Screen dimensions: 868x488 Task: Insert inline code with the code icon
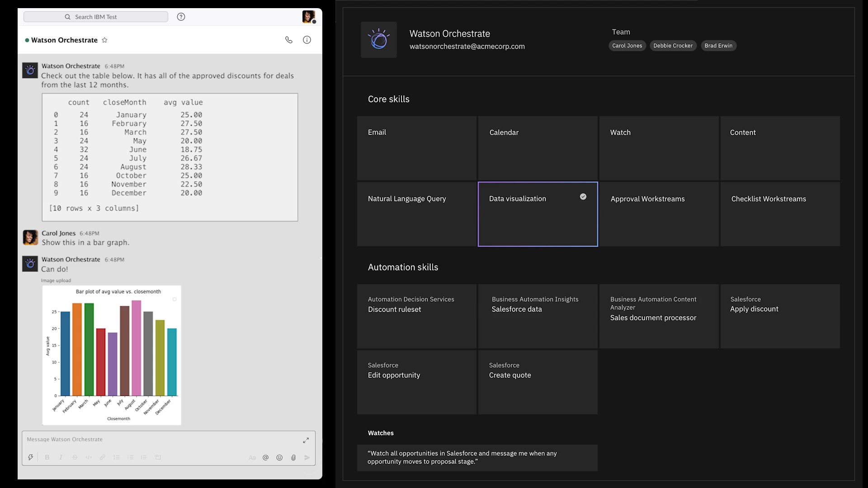coord(89,457)
